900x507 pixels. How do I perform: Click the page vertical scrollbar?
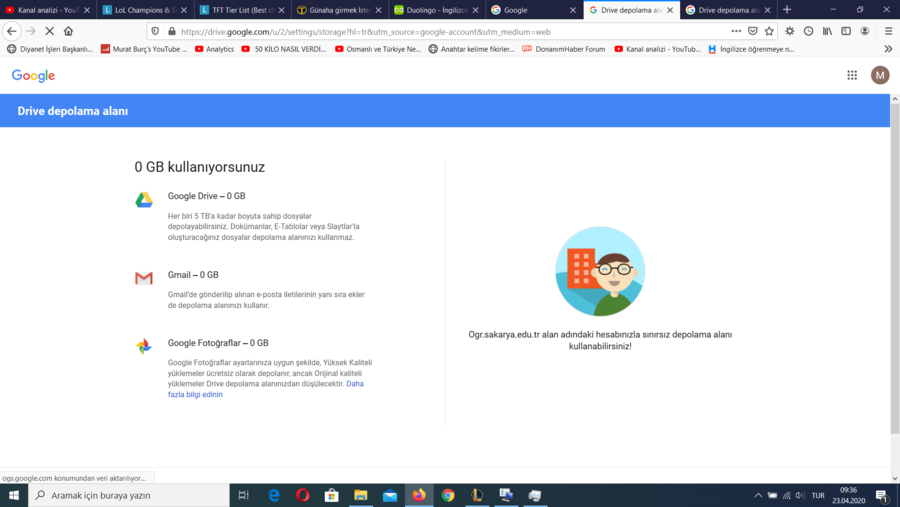point(895,268)
